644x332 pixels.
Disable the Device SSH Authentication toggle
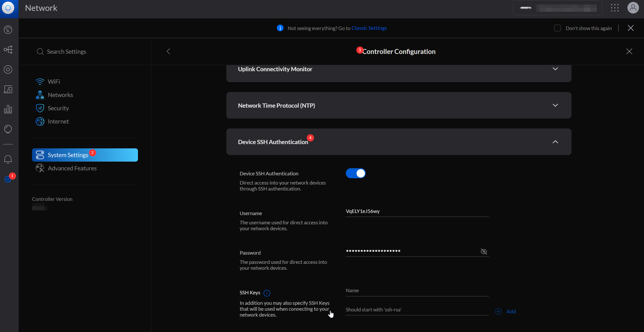(x=355, y=173)
